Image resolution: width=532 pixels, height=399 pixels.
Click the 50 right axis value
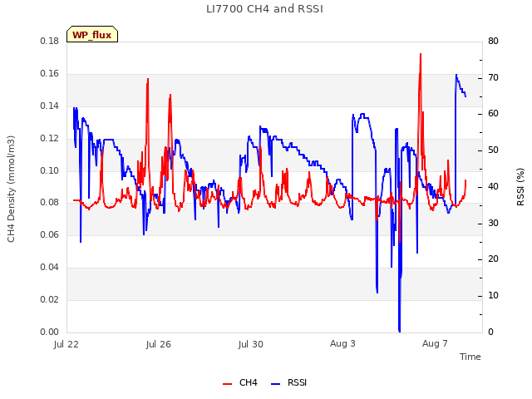click(x=493, y=150)
